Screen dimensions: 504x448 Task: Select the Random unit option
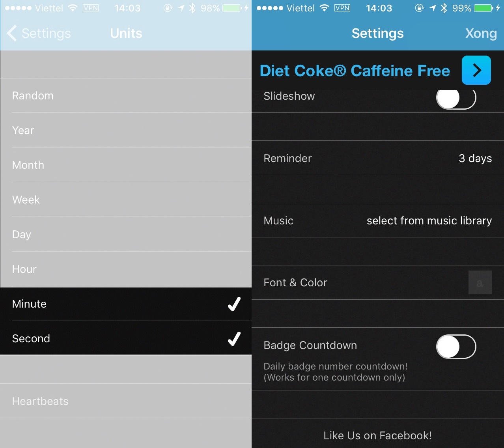[33, 95]
